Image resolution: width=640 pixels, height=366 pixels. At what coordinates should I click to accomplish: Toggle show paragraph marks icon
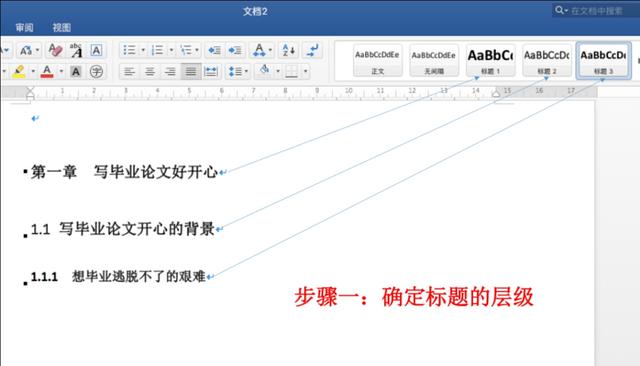point(313,50)
